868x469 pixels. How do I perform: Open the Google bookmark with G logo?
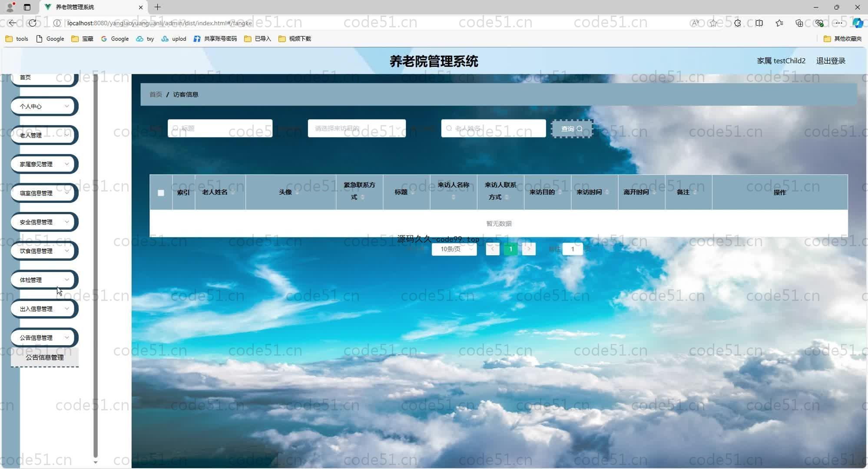click(x=115, y=39)
